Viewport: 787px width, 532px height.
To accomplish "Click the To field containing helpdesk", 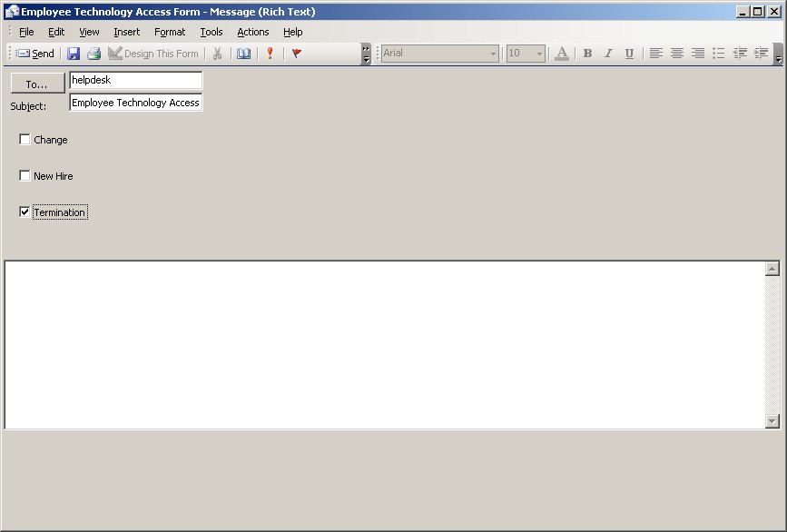I will point(135,80).
